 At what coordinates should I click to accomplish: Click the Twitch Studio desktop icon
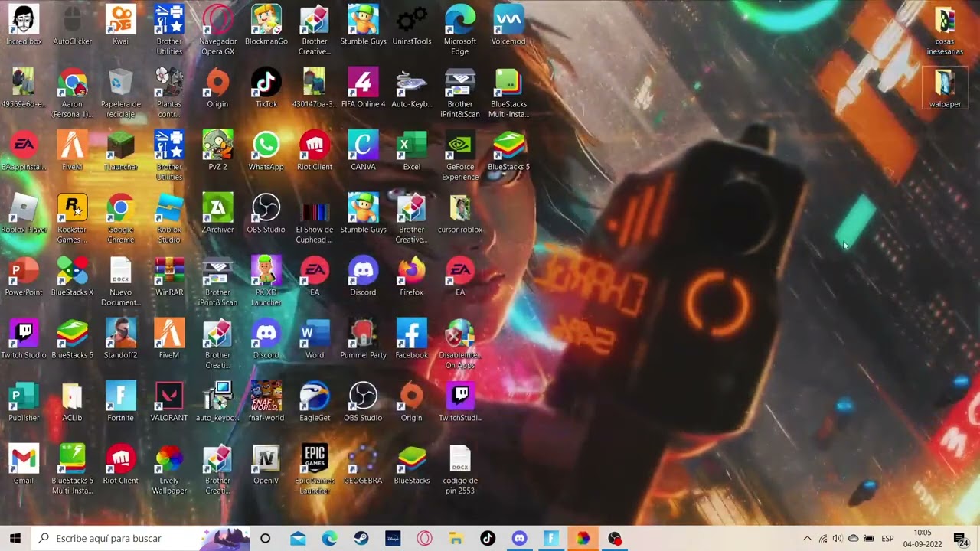(x=24, y=339)
